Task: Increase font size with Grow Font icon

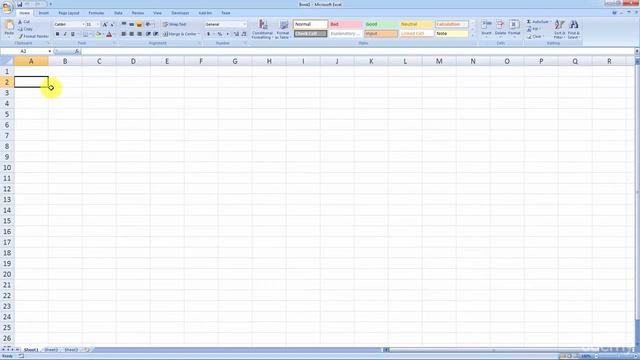Action: pyautogui.click(x=105, y=24)
